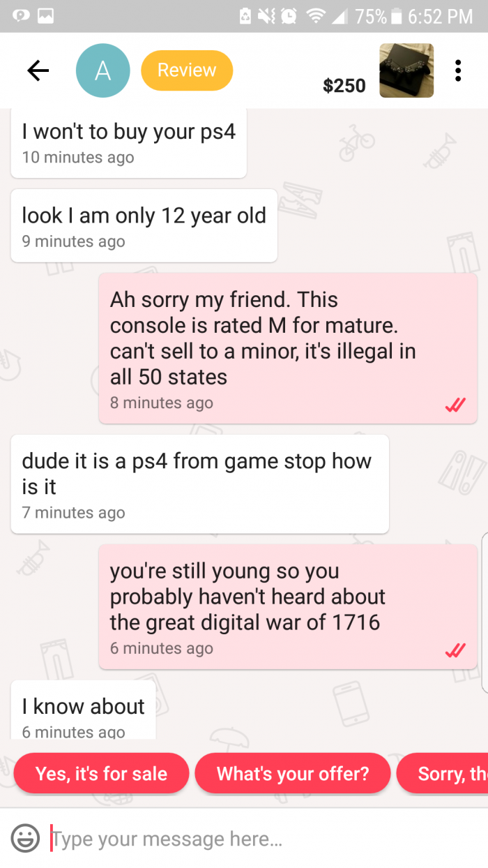The height and width of the screenshot is (868, 488).
Task: Tap the muted sound status icon
Action: tap(268, 16)
